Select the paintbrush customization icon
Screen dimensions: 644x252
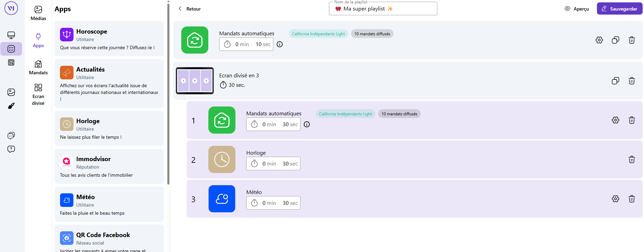coord(11,106)
